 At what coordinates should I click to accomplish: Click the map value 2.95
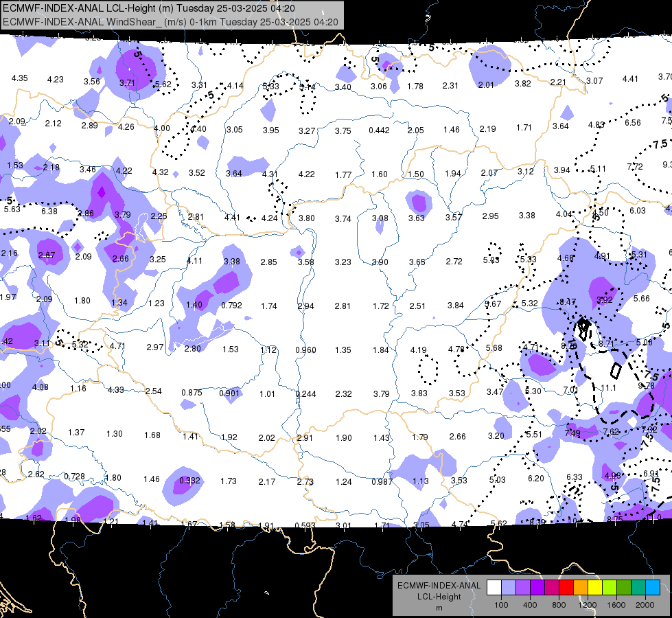(x=490, y=216)
